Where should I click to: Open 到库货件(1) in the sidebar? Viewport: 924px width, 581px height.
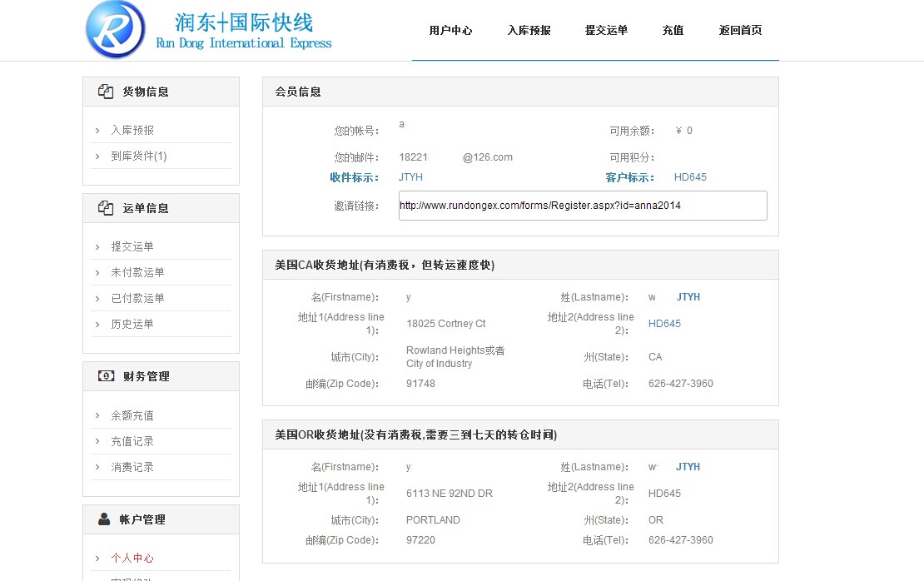click(139, 156)
